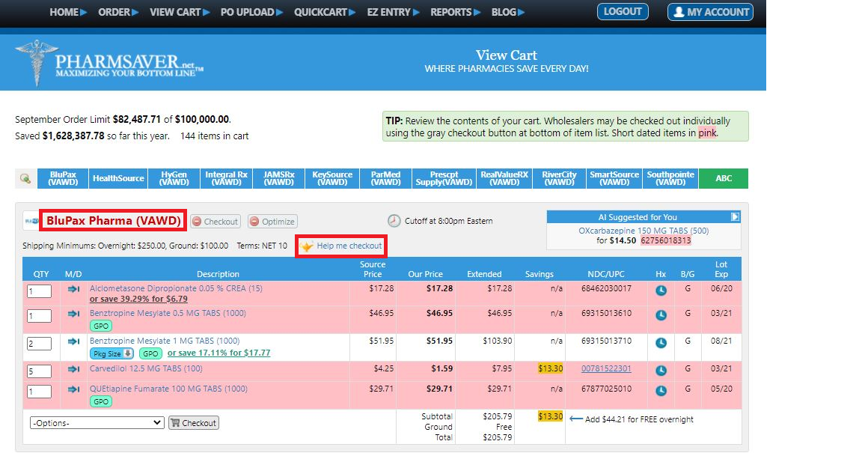Click the top Checkout button beside BluPax Pharma
This screenshot has width=868, height=453.
point(216,222)
